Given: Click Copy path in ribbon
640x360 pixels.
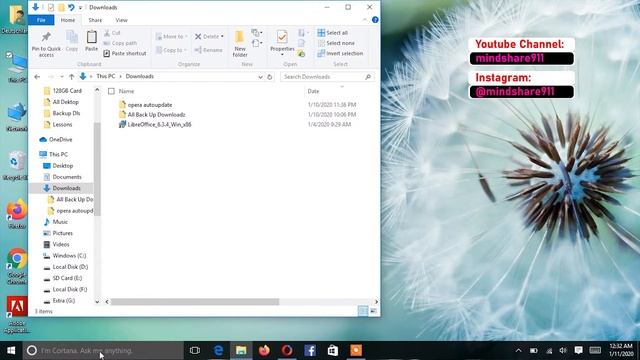Looking at the screenshot, I should tap(120, 43).
